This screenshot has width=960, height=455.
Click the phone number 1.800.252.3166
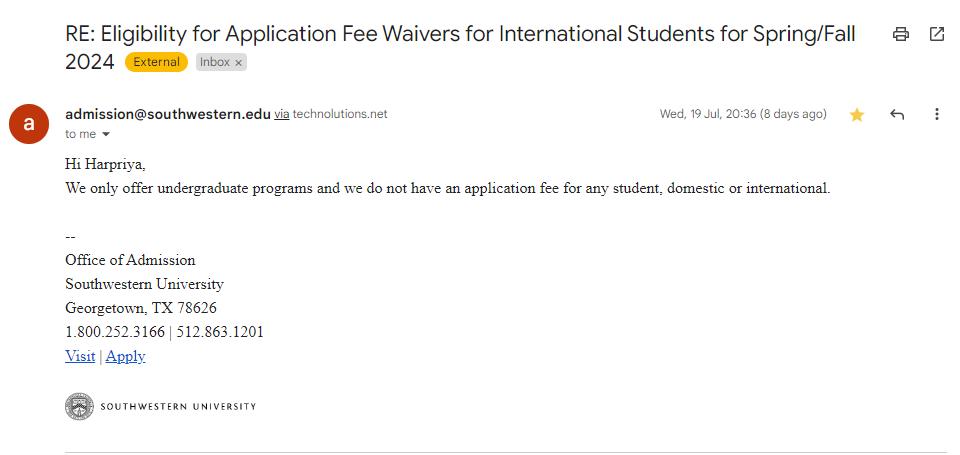click(115, 332)
